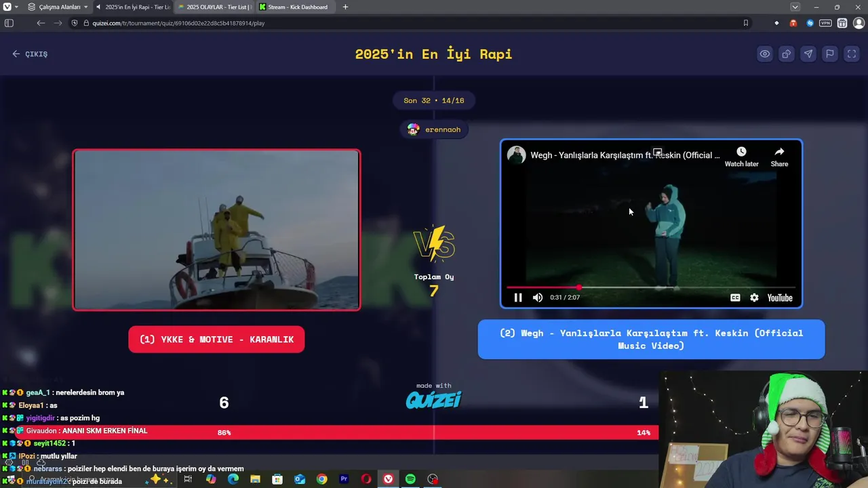Open File Explorer from the taskbar
Viewport: 868px width, 488px height.
click(x=255, y=479)
